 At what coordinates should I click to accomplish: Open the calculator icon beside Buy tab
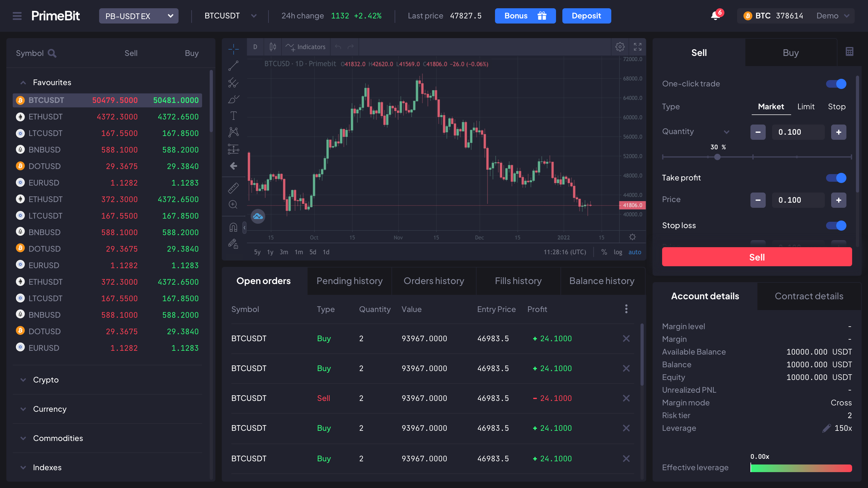click(849, 51)
